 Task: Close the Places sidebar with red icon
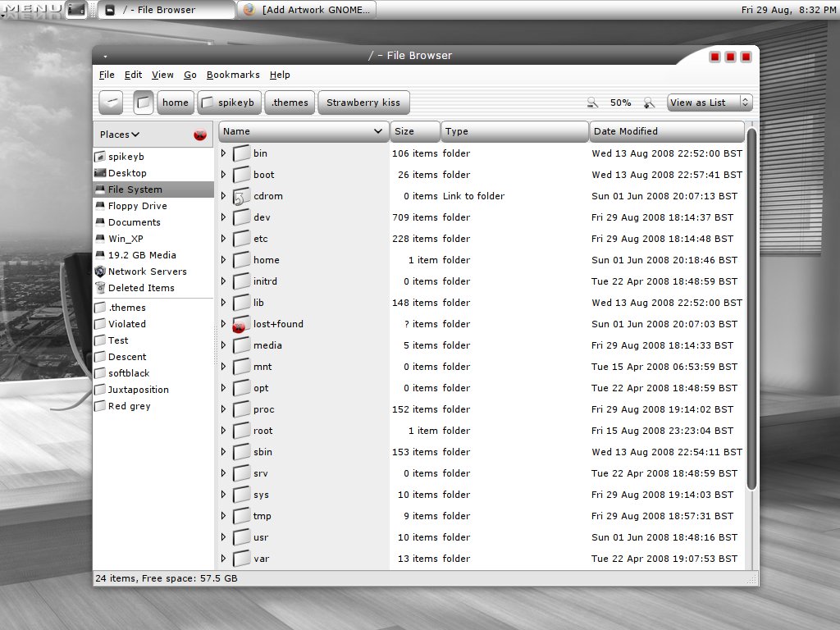(x=200, y=135)
